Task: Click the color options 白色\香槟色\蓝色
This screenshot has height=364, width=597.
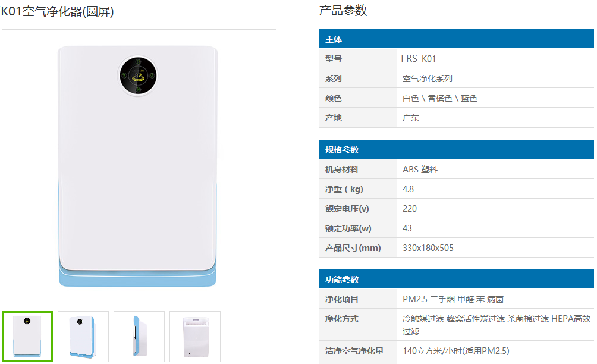Action: pyautogui.click(x=440, y=98)
